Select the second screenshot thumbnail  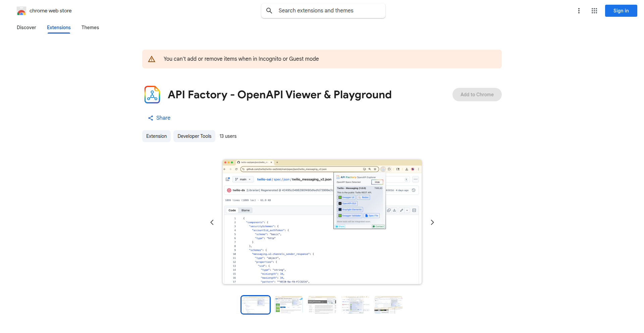click(x=288, y=304)
